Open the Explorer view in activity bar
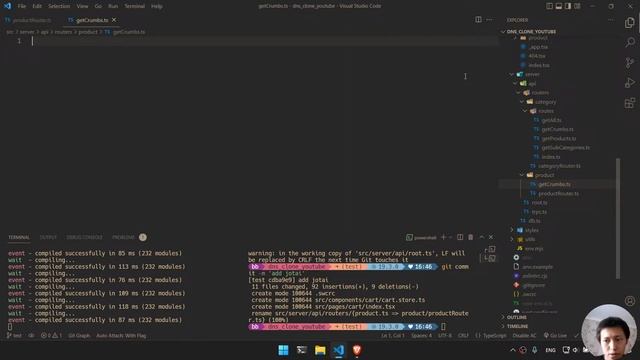 click(630, 23)
